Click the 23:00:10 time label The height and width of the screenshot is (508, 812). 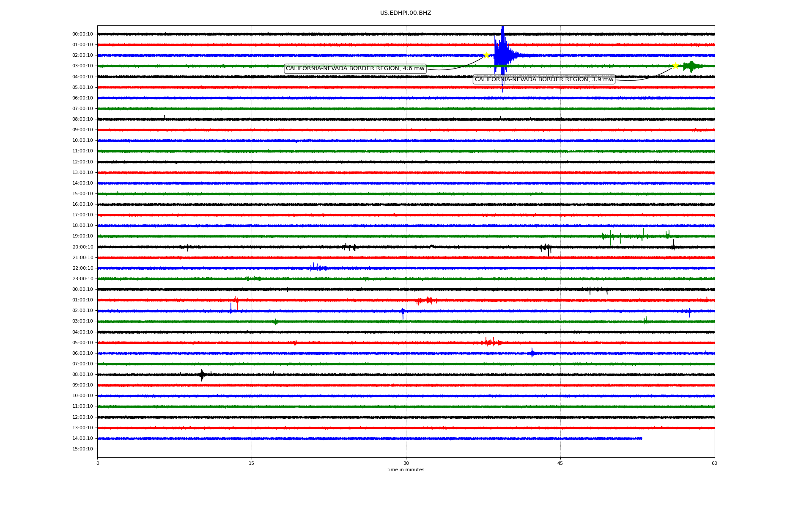pos(82,279)
